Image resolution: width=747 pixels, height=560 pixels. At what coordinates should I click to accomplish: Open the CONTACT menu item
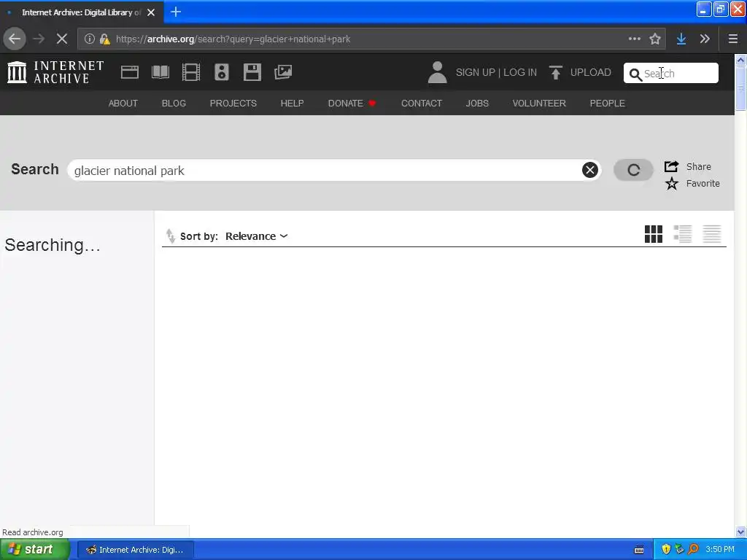[x=422, y=103]
